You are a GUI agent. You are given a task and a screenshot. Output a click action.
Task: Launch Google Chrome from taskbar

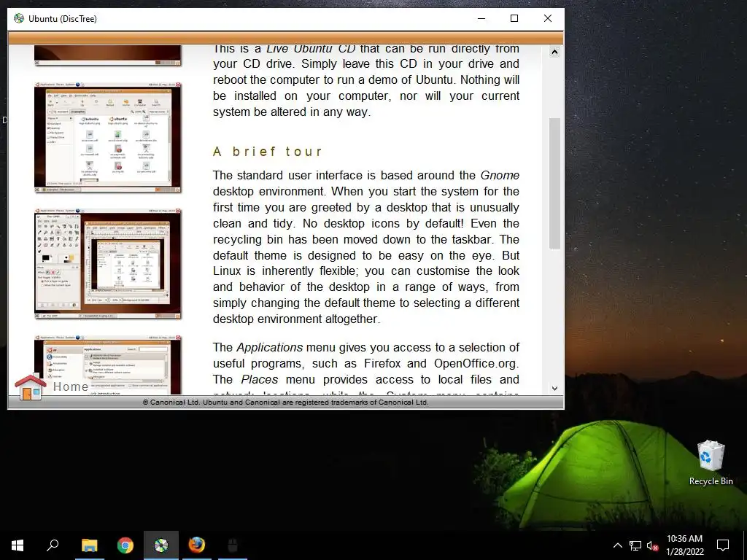pyautogui.click(x=125, y=545)
